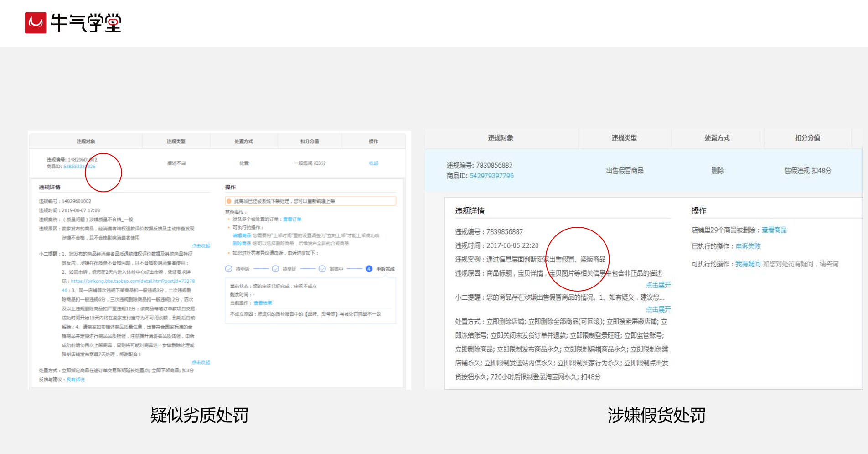Click 扣分分值 header in 疑似劣质处罚 table
This screenshot has width=868, height=454.
310,141
